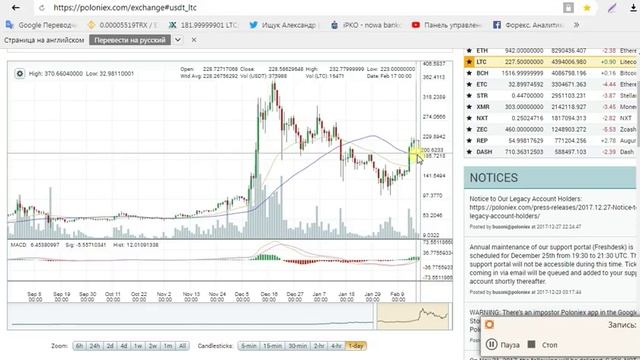This screenshot has height=360, width=640.
Task: Set chart zoom to 1w
Action: click(138, 346)
